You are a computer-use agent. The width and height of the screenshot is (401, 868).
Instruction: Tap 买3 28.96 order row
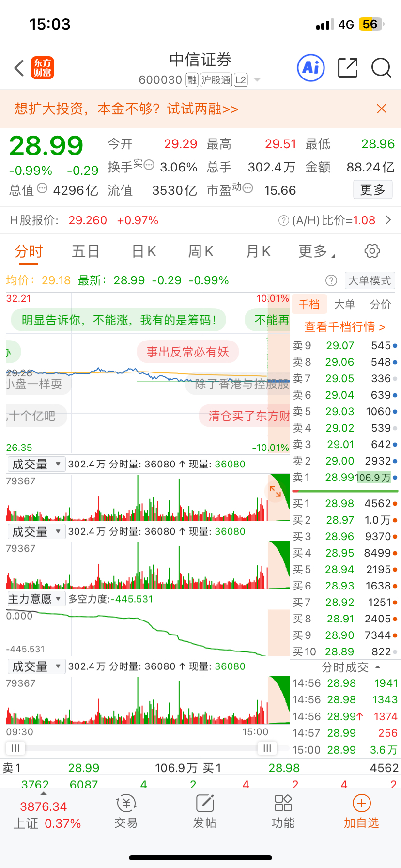pos(345,537)
